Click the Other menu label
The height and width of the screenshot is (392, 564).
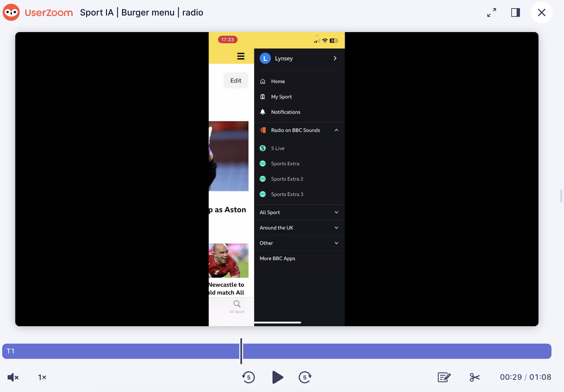click(x=266, y=243)
